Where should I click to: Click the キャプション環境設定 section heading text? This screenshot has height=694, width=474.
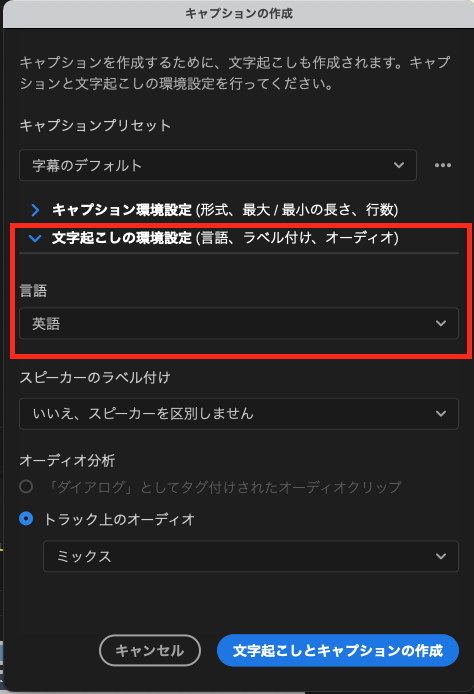(x=122, y=210)
